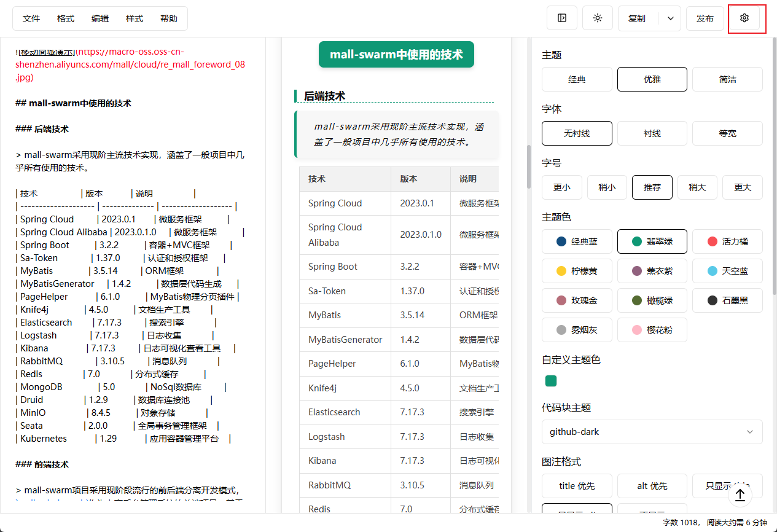Pick the 薰衣紫 theme color
Screen dimensions: 777x532
click(652, 271)
